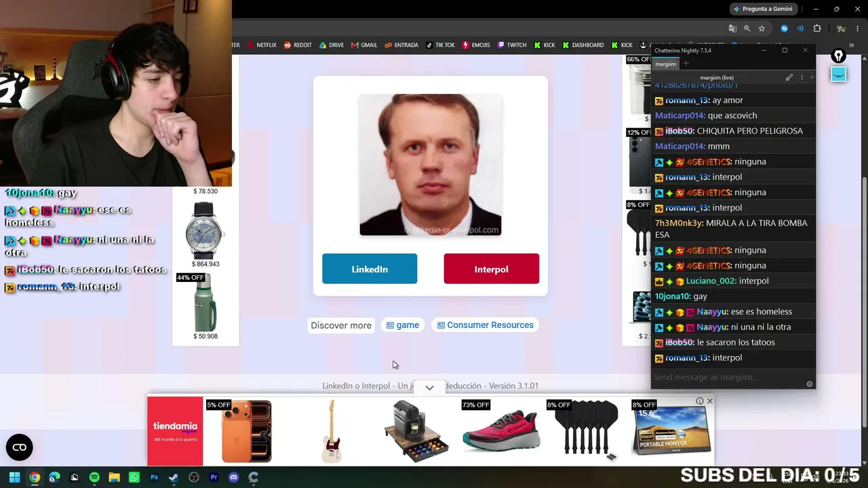
Task: Open the Consumer Resources link
Action: 486,325
